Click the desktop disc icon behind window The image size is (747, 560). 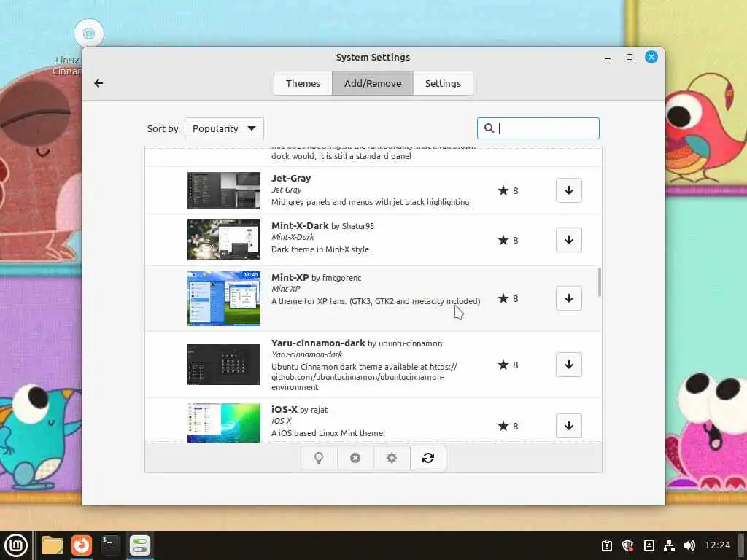pos(89,34)
